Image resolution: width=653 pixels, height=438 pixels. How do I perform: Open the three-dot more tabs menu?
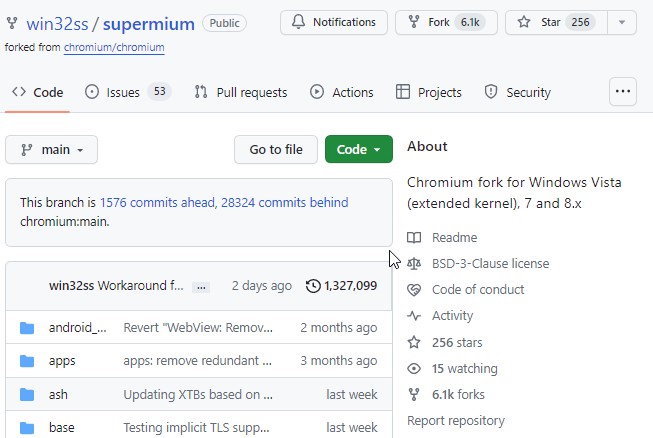(623, 91)
